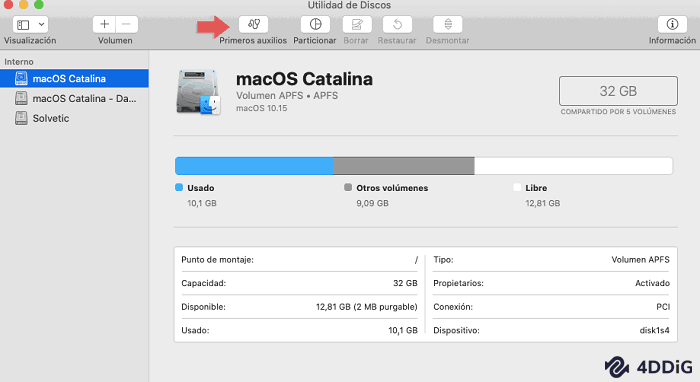700x382 pixels.
Task: Click the Volumen APFS • APFS subtitle
Action: (287, 96)
